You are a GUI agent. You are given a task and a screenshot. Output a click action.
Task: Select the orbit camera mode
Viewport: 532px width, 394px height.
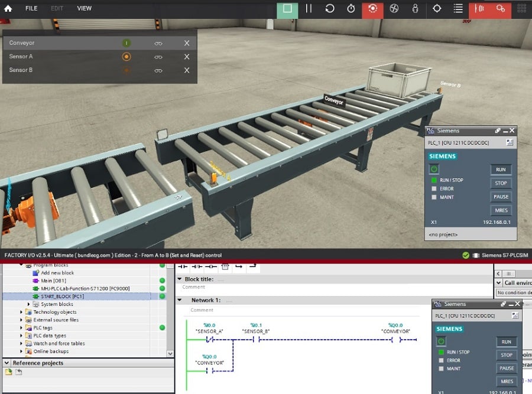(x=372, y=9)
